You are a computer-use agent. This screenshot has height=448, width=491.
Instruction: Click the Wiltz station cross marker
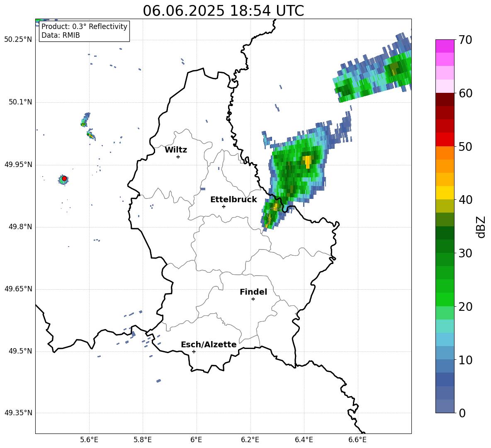tap(178, 157)
